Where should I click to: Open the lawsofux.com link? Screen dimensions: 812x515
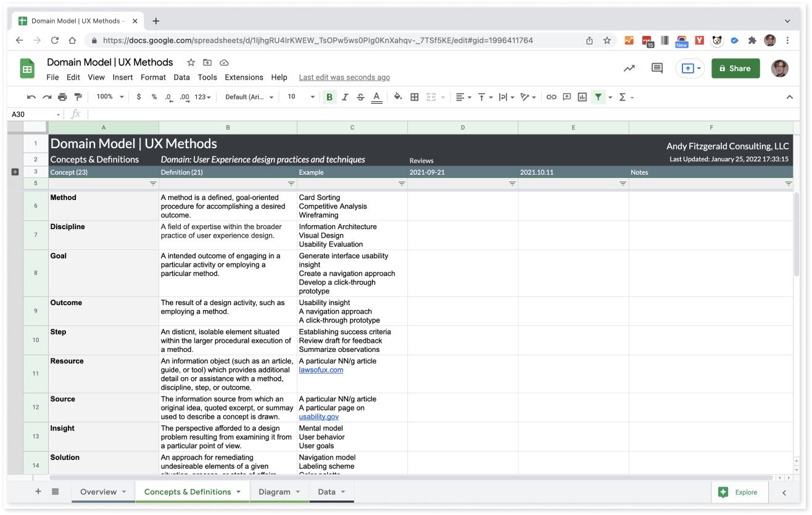(321, 370)
